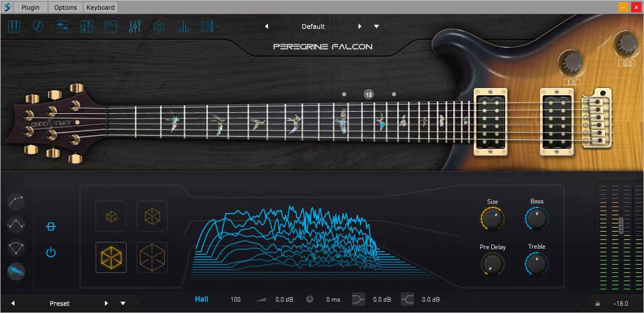644x313 pixels.
Task: Choose the smallest cube room type
Action: coord(111,216)
